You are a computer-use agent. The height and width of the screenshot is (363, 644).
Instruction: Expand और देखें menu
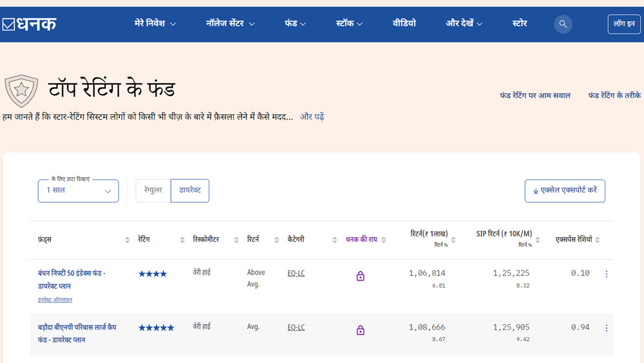pyautogui.click(x=464, y=24)
